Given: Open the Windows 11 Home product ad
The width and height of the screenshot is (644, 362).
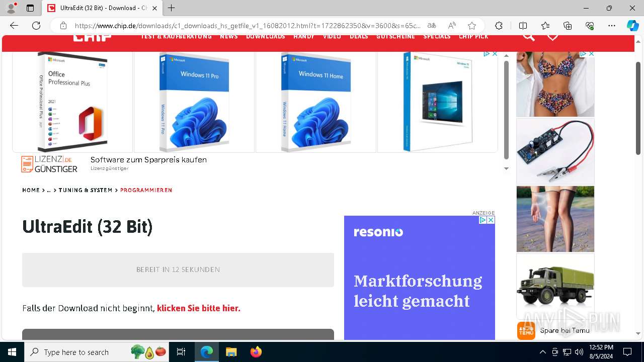Looking at the screenshot, I should tap(316, 102).
